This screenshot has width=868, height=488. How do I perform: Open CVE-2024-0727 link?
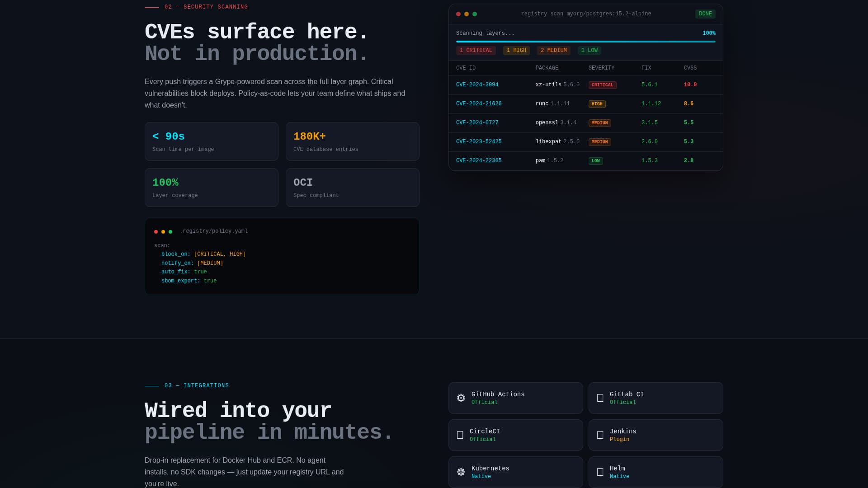[477, 123]
